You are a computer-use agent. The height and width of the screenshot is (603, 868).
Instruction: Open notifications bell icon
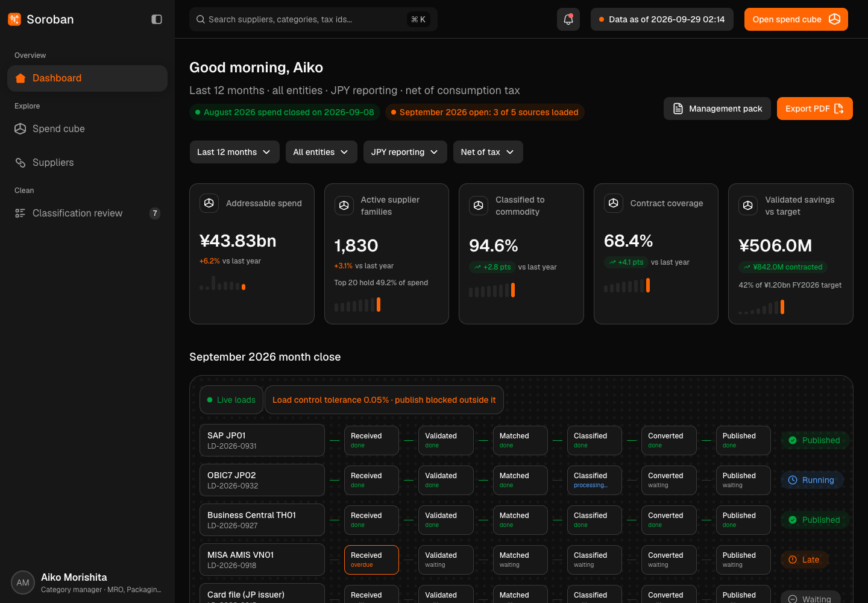coord(568,19)
